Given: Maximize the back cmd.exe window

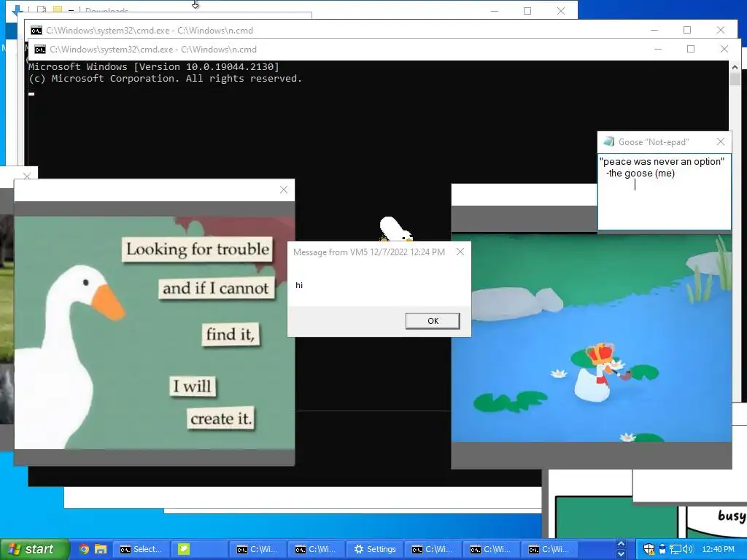Looking at the screenshot, I should (687, 30).
